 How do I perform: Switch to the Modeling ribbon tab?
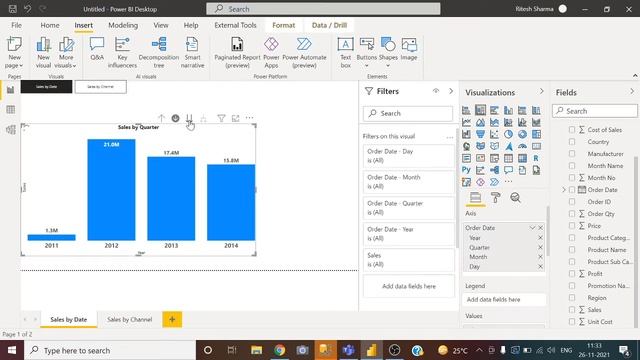(x=123, y=25)
